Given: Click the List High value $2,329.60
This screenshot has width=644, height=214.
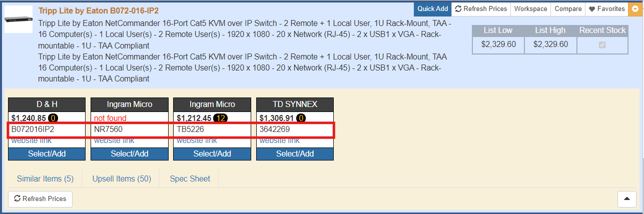Looking at the screenshot, I should pos(550,44).
